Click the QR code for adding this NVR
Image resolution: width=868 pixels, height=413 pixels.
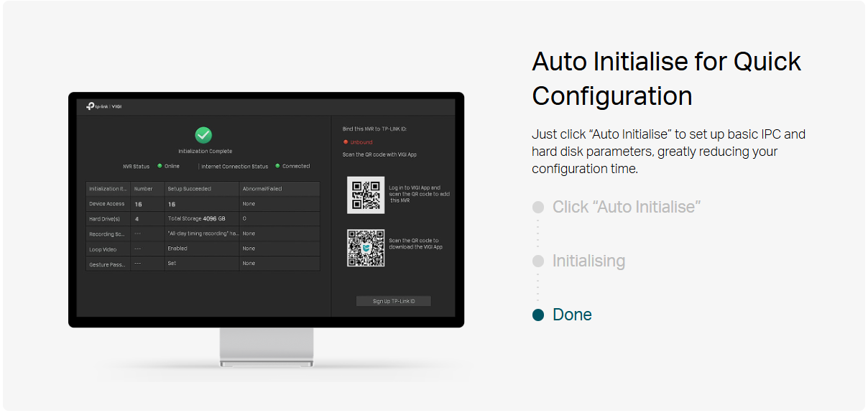(x=366, y=195)
